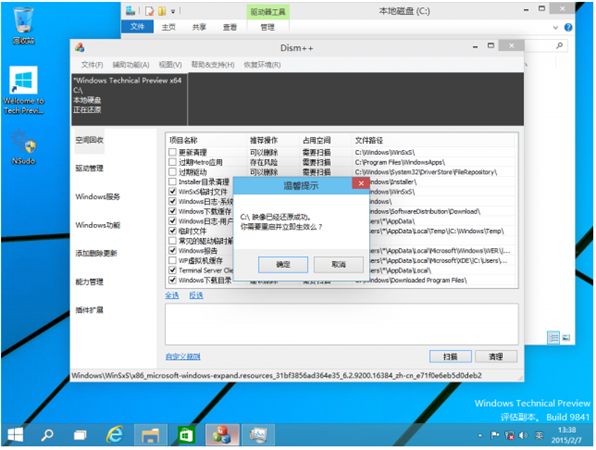Click the Windows Start button
The width and height of the screenshot is (596, 450).
click(15, 434)
